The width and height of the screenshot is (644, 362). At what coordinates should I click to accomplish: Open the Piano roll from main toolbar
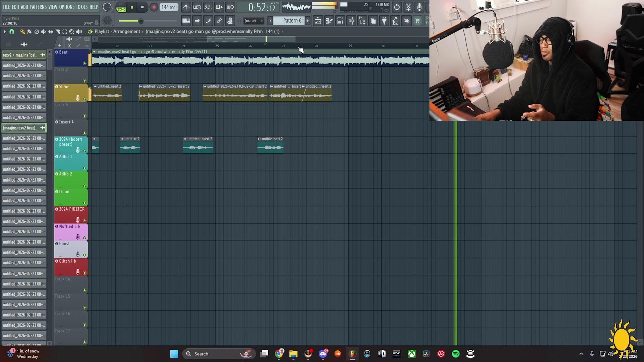tap(329, 21)
